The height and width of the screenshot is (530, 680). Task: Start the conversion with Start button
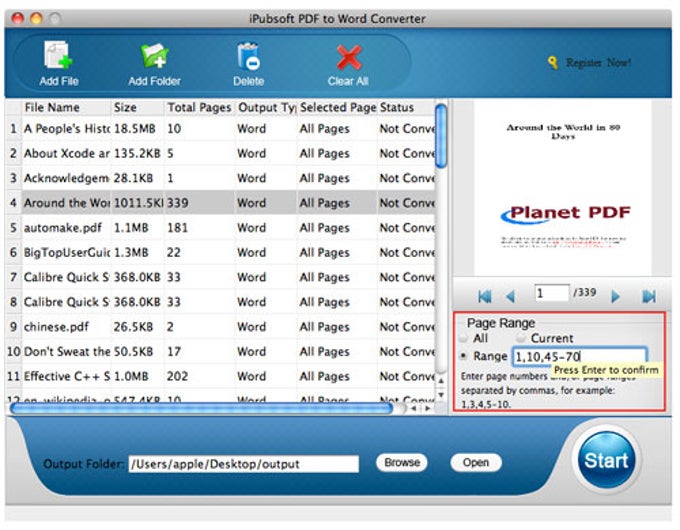(606, 460)
